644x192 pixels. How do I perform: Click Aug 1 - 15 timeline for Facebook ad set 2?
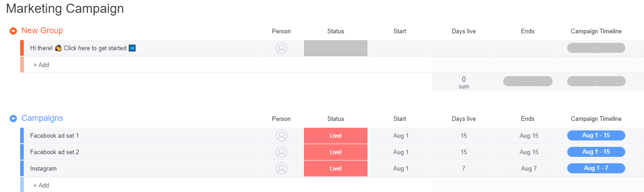pos(596,152)
